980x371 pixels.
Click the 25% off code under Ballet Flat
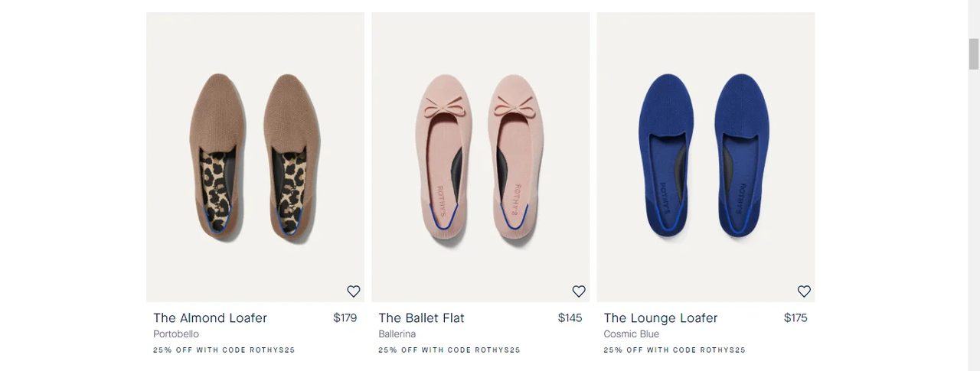pyautogui.click(x=449, y=350)
